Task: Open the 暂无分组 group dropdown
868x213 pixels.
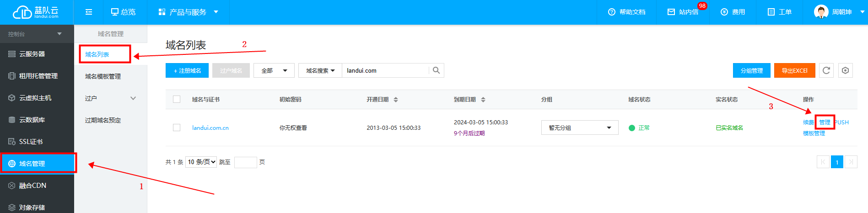Action: pyautogui.click(x=579, y=128)
